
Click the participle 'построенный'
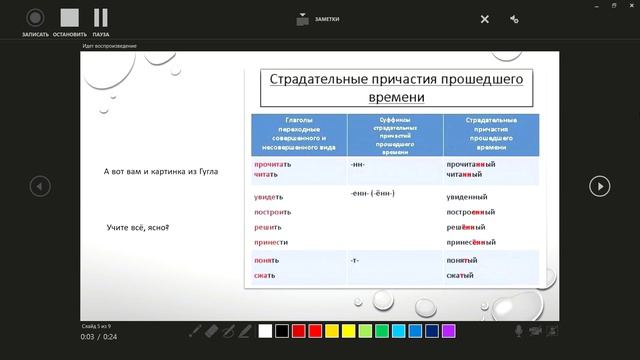(471, 212)
